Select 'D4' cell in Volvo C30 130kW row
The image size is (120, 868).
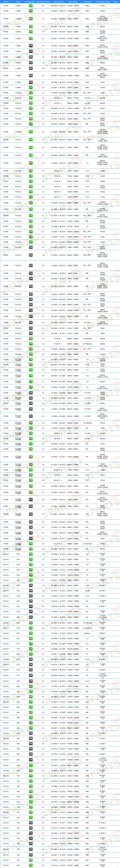point(87,606)
